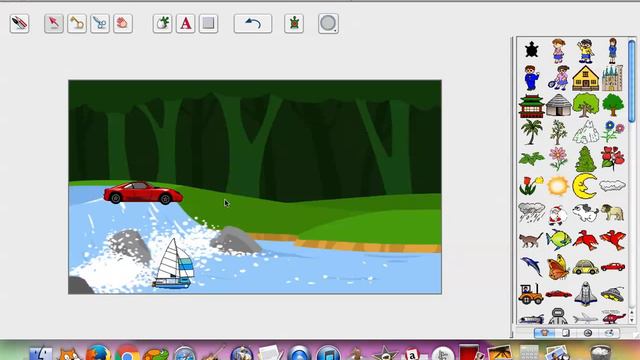Select the pink arrow pointer tool
This screenshot has height=360, width=640.
pyautogui.click(x=54, y=23)
